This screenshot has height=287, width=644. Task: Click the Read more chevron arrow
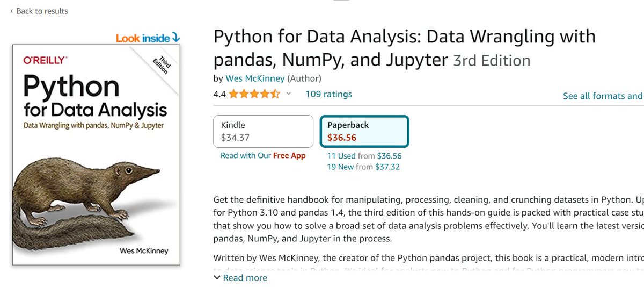217,278
